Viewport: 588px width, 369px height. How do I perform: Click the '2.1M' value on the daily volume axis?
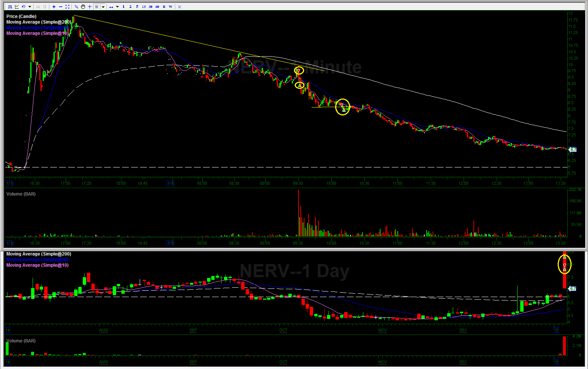577,346
